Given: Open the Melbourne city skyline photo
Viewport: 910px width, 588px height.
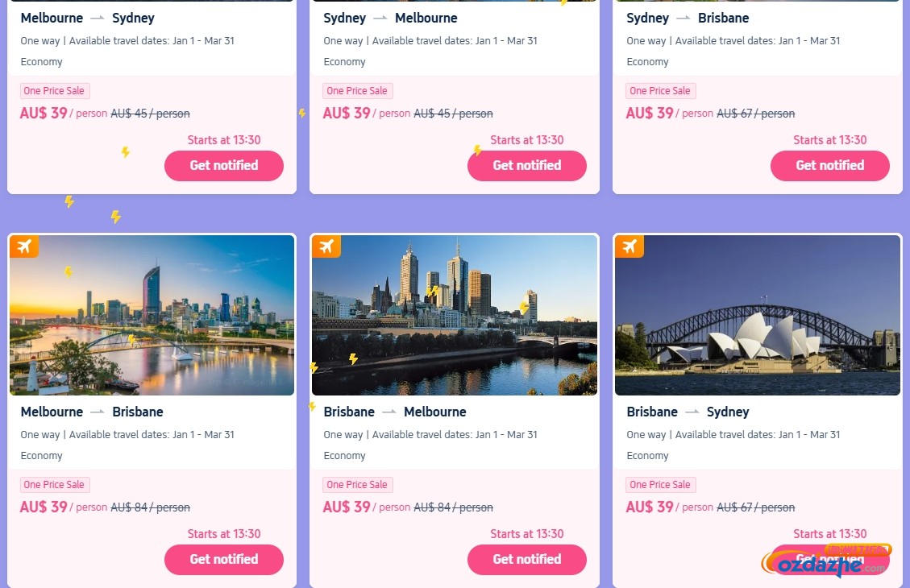Looking at the screenshot, I should pos(455,316).
